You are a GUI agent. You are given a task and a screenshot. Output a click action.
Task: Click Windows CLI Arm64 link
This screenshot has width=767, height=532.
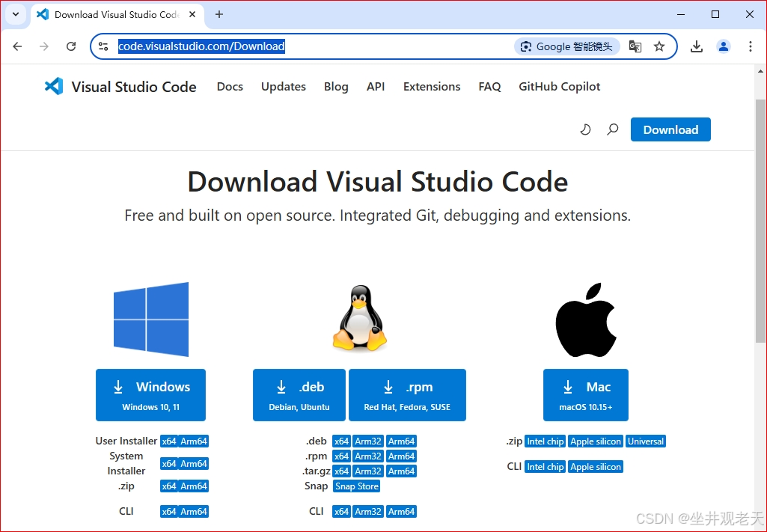pos(194,512)
